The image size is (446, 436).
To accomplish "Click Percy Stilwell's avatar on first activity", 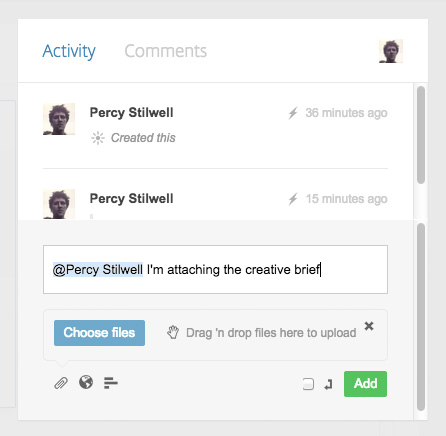I will [x=59, y=119].
